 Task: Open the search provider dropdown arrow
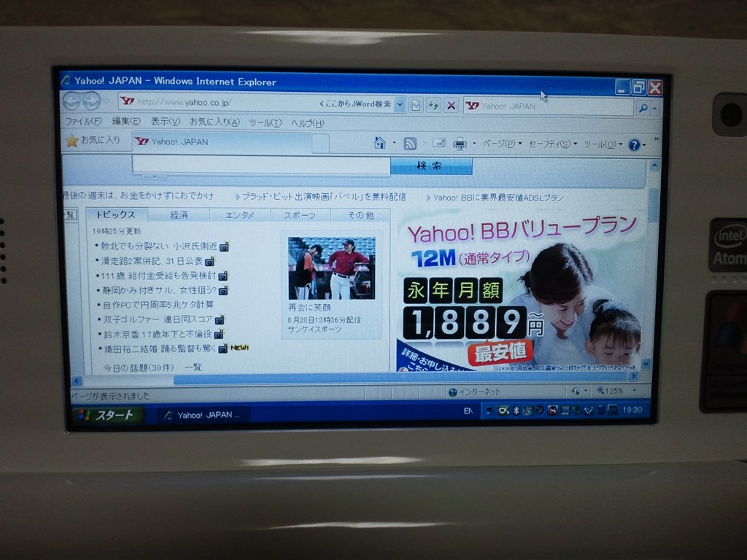tap(654, 109)
